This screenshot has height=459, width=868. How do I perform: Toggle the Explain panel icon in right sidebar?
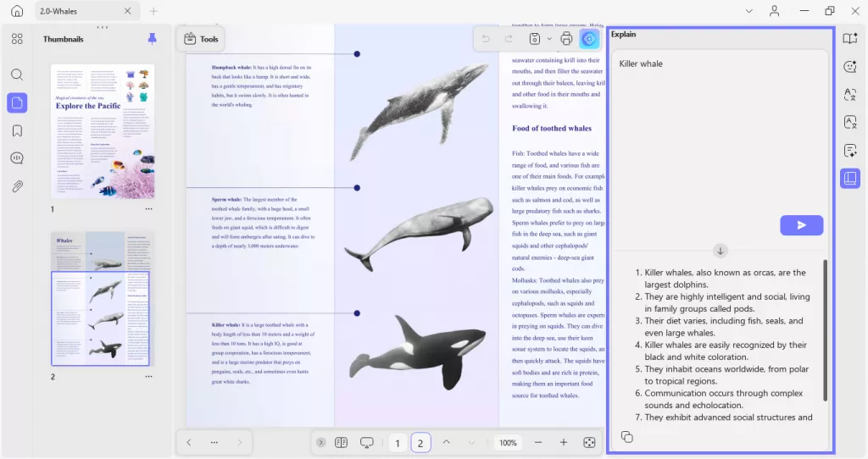coord(850,178)
